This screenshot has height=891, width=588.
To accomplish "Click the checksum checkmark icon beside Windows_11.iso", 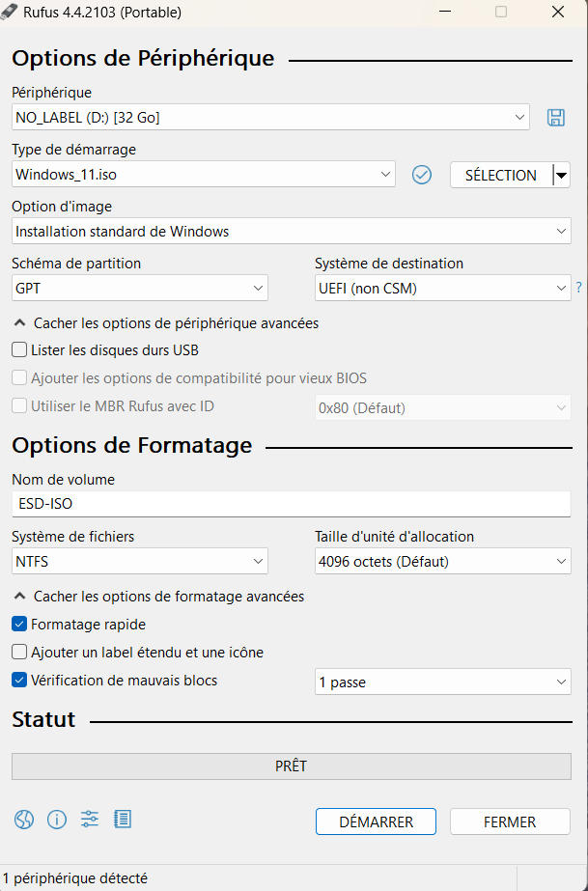I will coord(422,175).
